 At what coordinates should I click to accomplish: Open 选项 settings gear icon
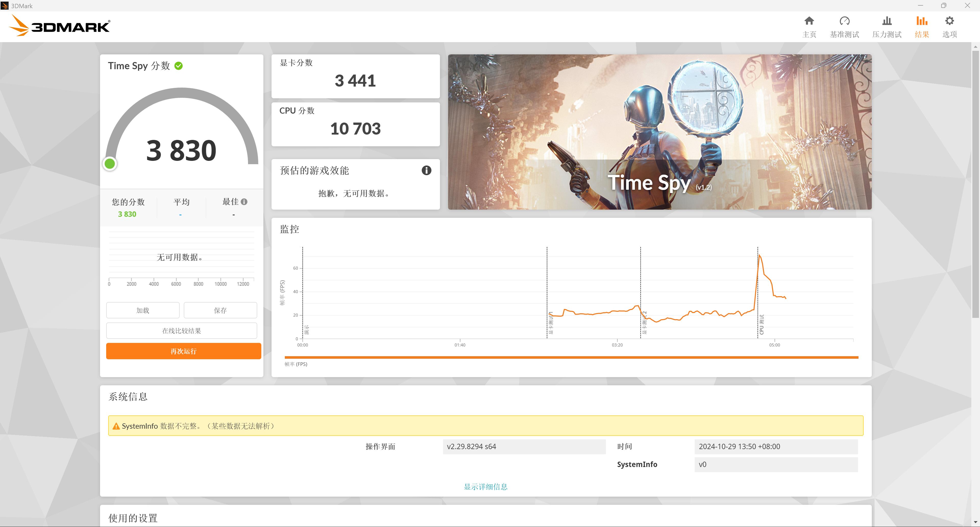tap(949, 21)
